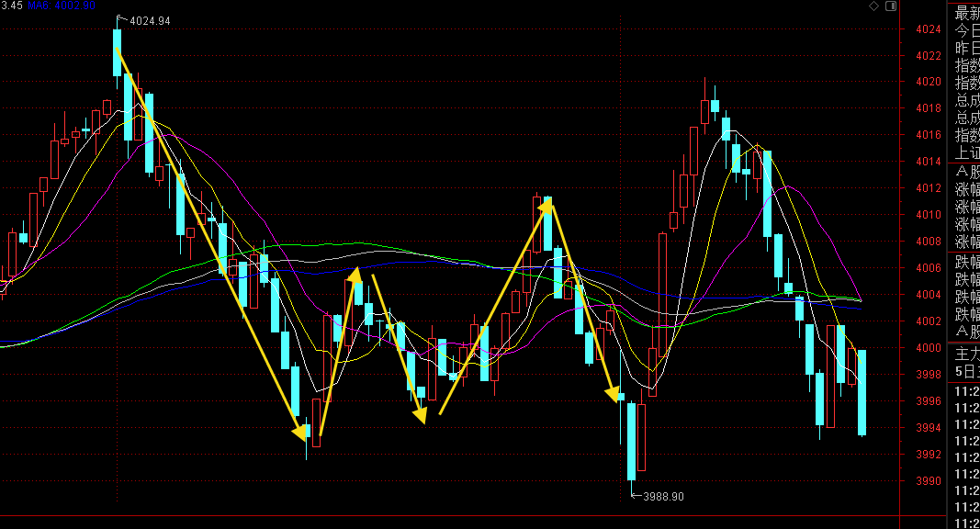Click the 4010 price axis label
Image resolution: width=980 pixels, height=529 pixels.
tap(929, 215)
